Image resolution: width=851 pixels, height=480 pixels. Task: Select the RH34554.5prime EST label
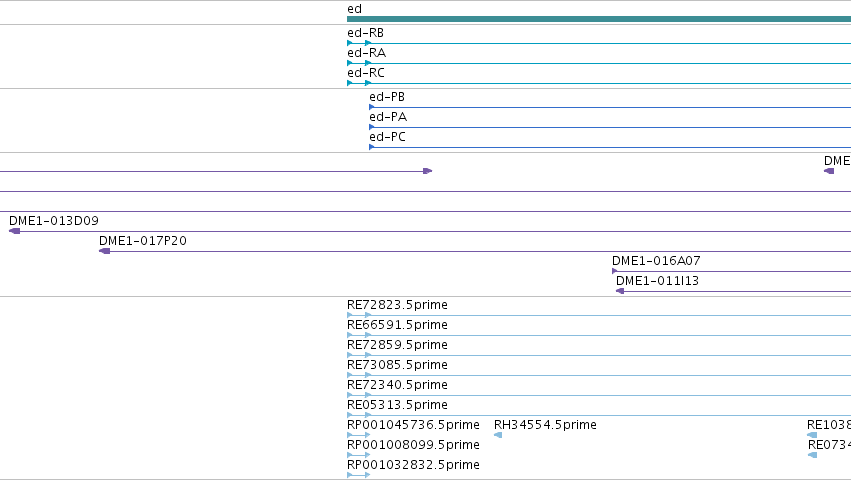tap(545, 425)
